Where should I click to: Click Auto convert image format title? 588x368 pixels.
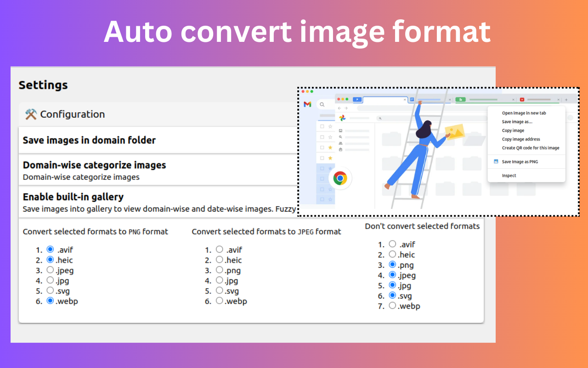click(x=297, y=32)
